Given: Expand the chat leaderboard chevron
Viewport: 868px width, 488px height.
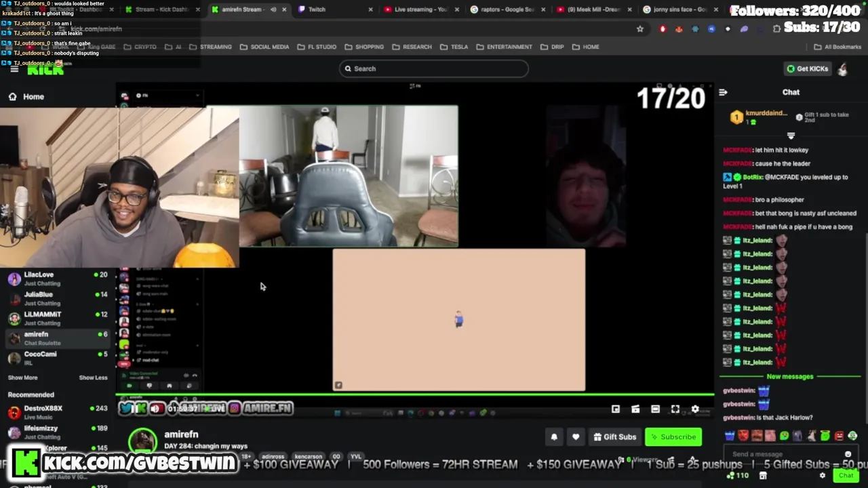Looking at the screenshot, I should click(x=791, y=136).
